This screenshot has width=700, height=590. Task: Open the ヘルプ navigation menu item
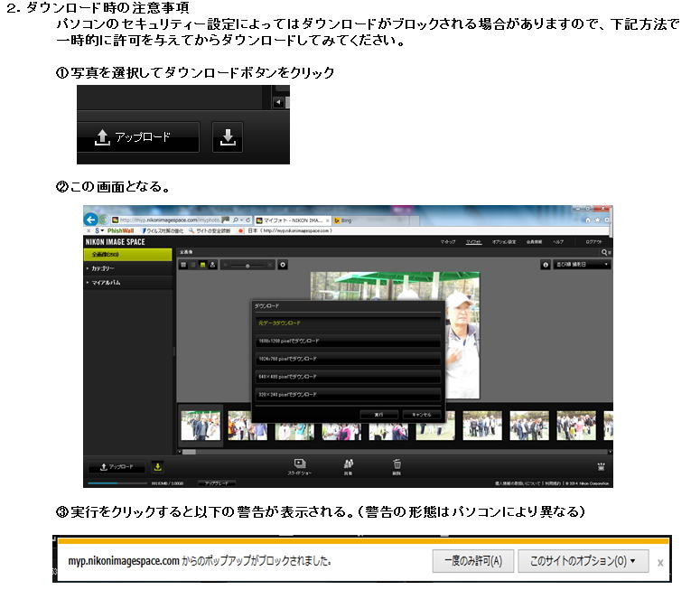[558, 241]
